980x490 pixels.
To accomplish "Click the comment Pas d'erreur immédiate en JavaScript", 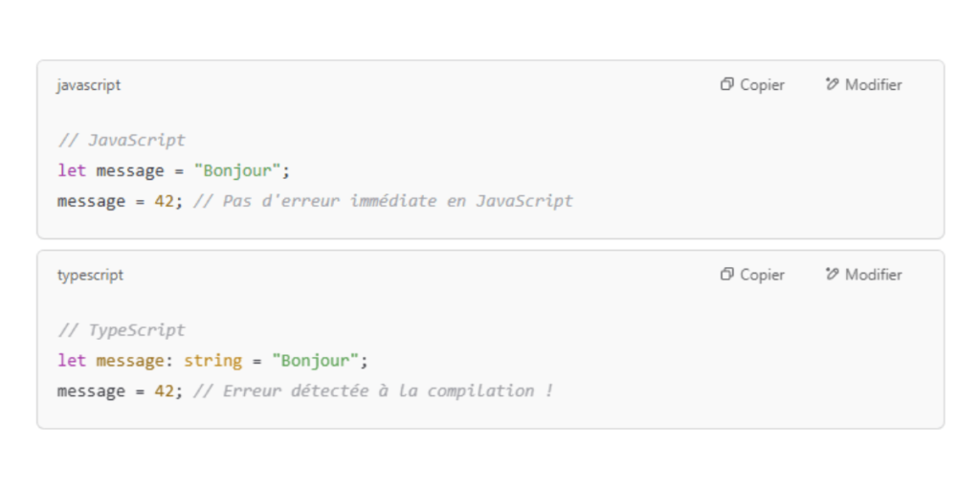I will click(x=383, y=201).
